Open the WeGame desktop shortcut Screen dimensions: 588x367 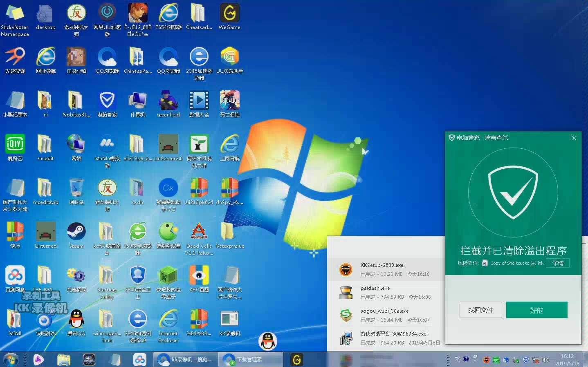tap(229, 17)
